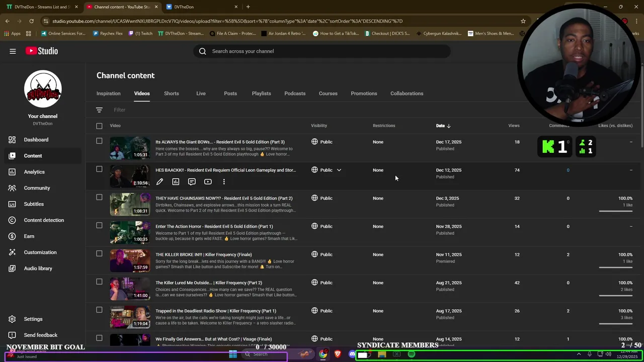Viewport: 644px width, 362px height.
Task: Click the likes bar for The Killer Lured Me Outside
Action: point(615,296)
